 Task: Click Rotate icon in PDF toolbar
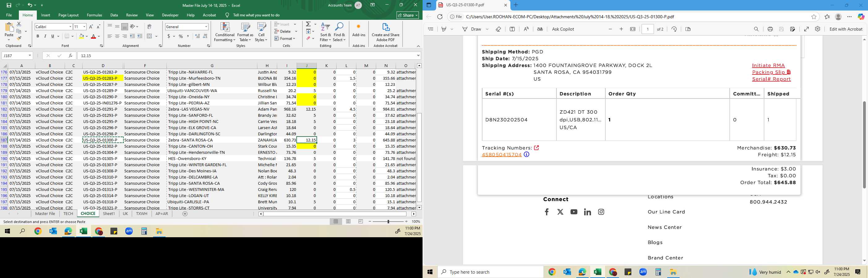tap(674, 29)
